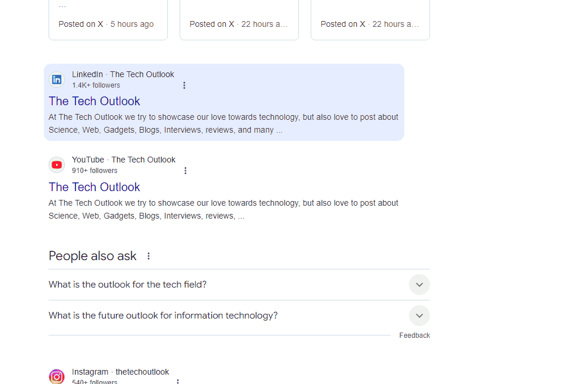
Task: Open 'The Tech Outlook' title under LinkedIn
Action: pos(94,101)
